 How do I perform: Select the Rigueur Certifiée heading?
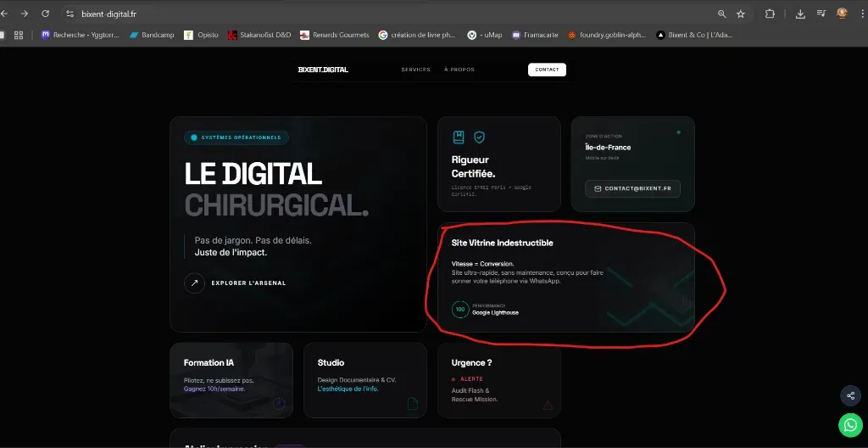coord(473,166)
